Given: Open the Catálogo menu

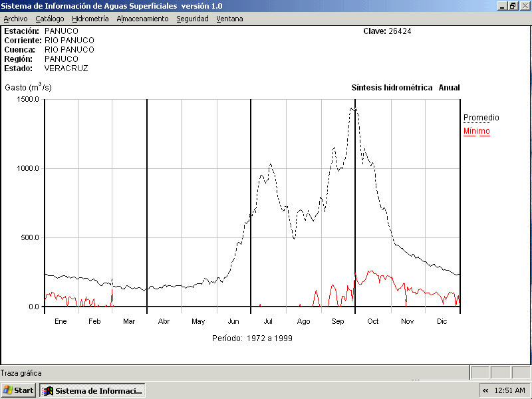Looking at the screenshot, I should (50, 19).
